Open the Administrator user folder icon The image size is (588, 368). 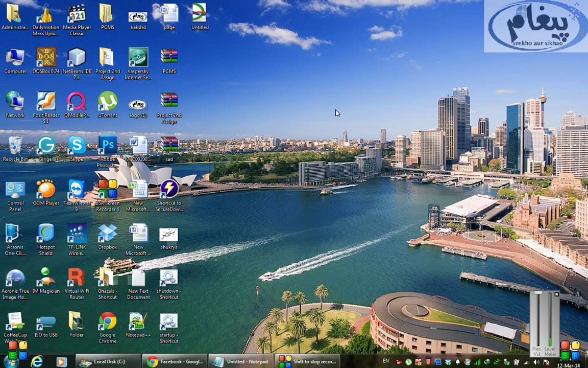click(15, 17)
